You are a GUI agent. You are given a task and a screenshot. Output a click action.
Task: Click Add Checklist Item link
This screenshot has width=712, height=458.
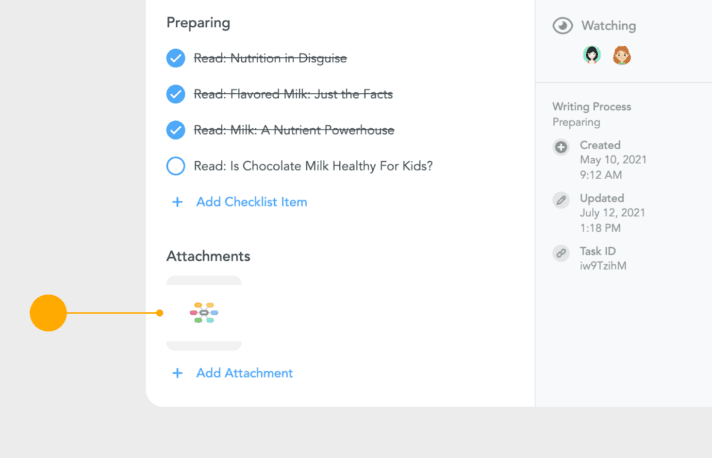click(x=251, y=202)
